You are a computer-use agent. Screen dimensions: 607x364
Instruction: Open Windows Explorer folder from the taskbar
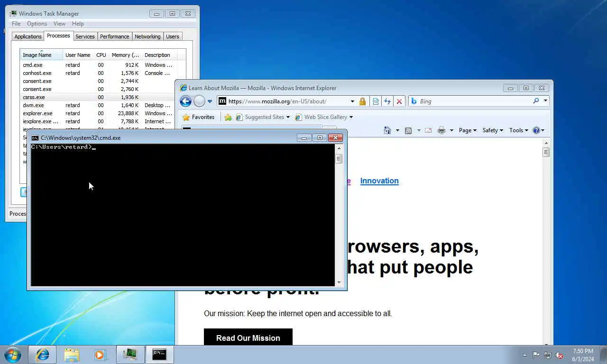point(72,355)
